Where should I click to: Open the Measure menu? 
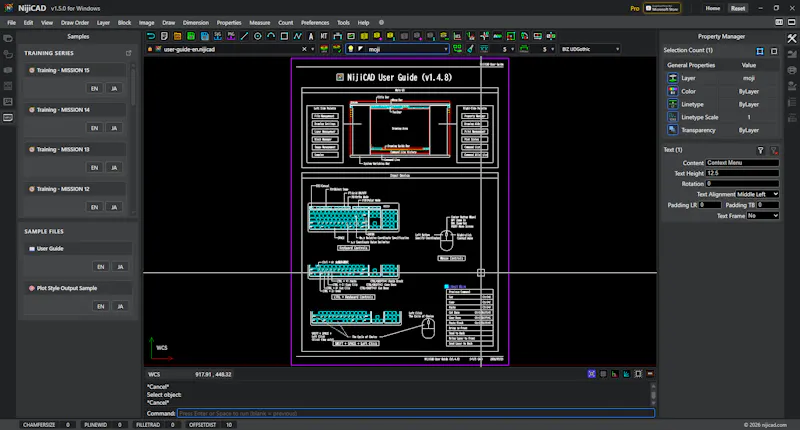click(260, 22)
